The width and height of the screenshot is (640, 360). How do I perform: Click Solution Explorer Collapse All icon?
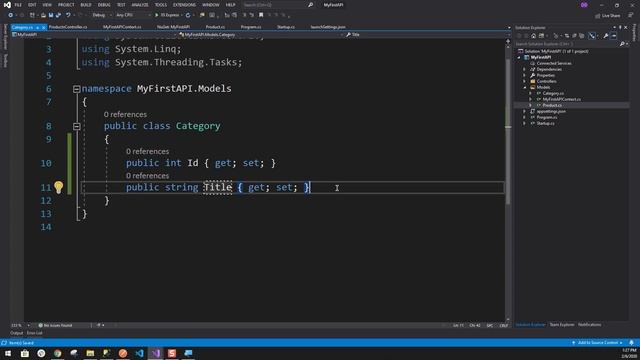[574, 36]
